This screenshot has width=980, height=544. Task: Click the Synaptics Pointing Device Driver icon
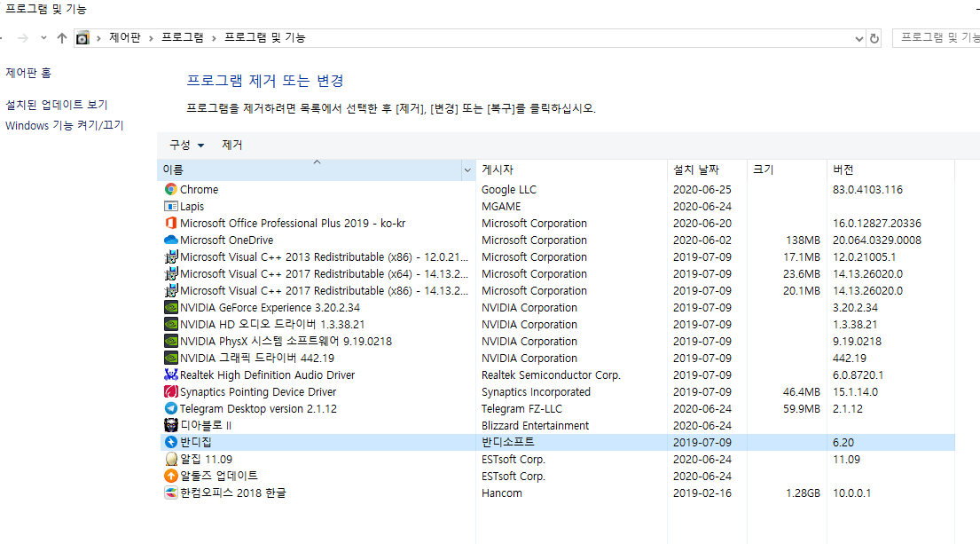pos(170,392)
